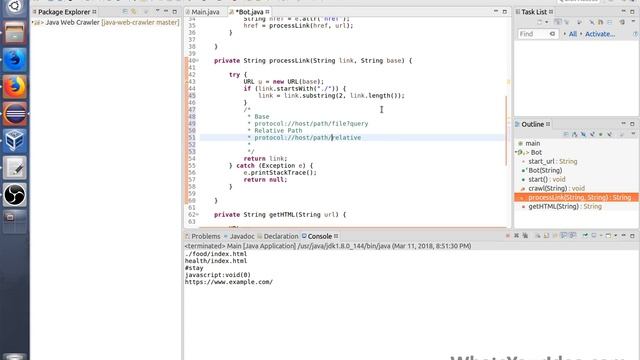This screenshot has height=360, width=640.
Task: Toggle Hide Fields in Outline toolbar
Action: [583, 134]
